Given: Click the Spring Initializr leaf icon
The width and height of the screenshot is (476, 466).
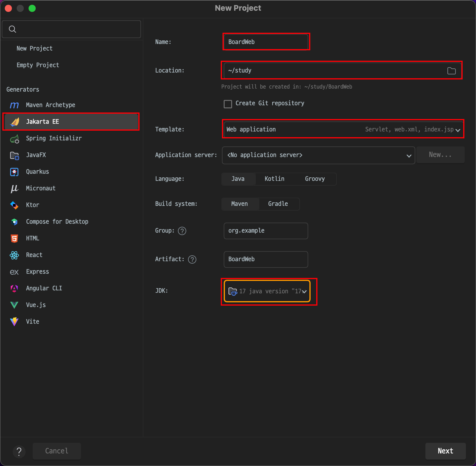Looking at the screenshot, I should click(x=15, y=139).
